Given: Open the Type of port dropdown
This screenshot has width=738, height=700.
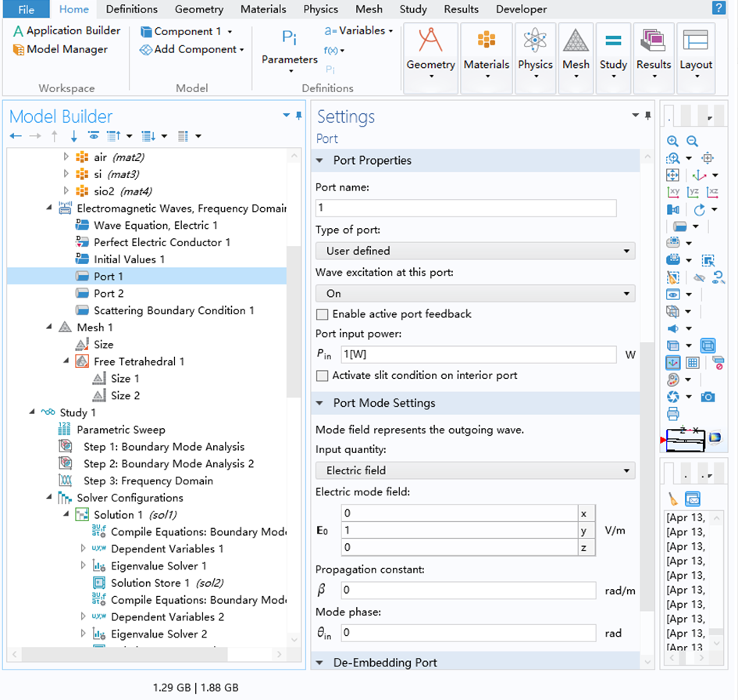Looking at the screenshot, I should pyautogui.click(x=475, y=251).
